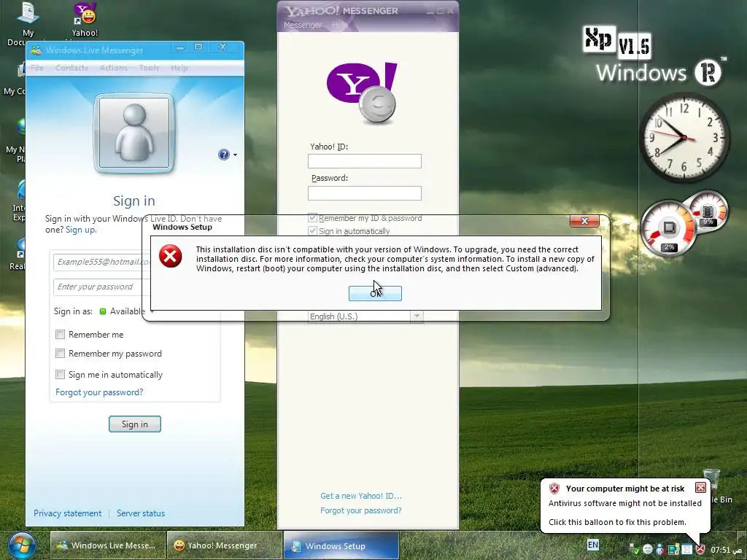
Task: Close the security warning balloon
Action: [x=700, y=487]
